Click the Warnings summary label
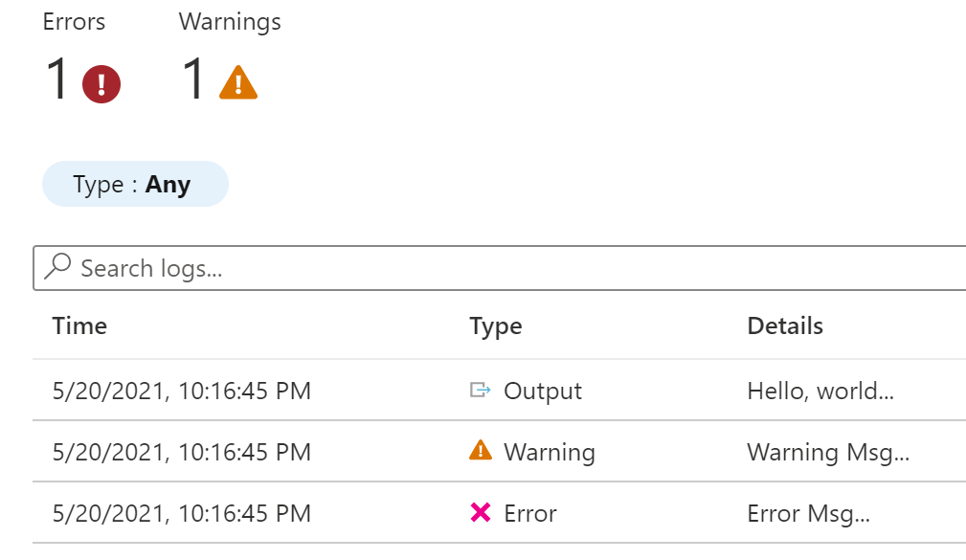 click(230, 22)
